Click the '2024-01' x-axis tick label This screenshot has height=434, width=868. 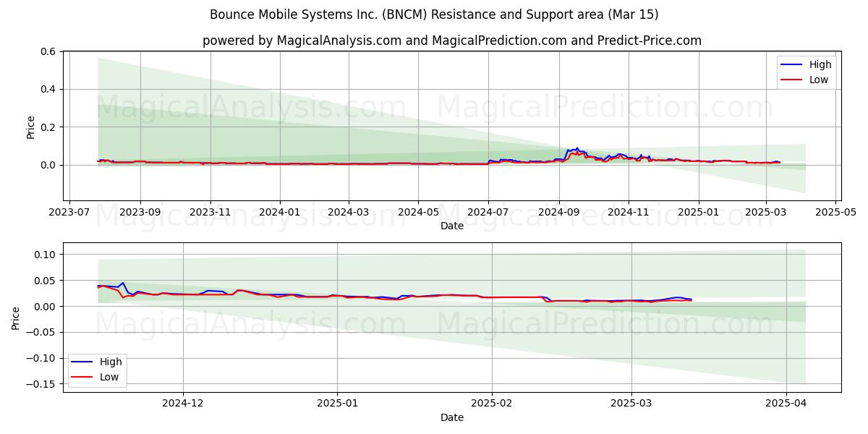[x=280, y=213]
